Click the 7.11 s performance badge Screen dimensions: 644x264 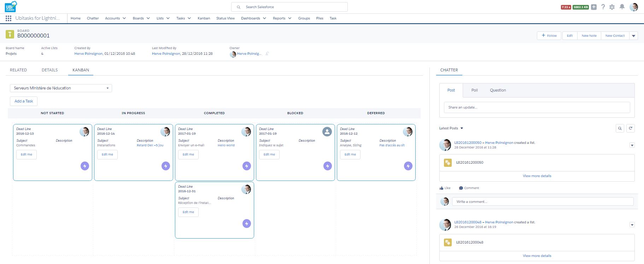coord(566,7)
